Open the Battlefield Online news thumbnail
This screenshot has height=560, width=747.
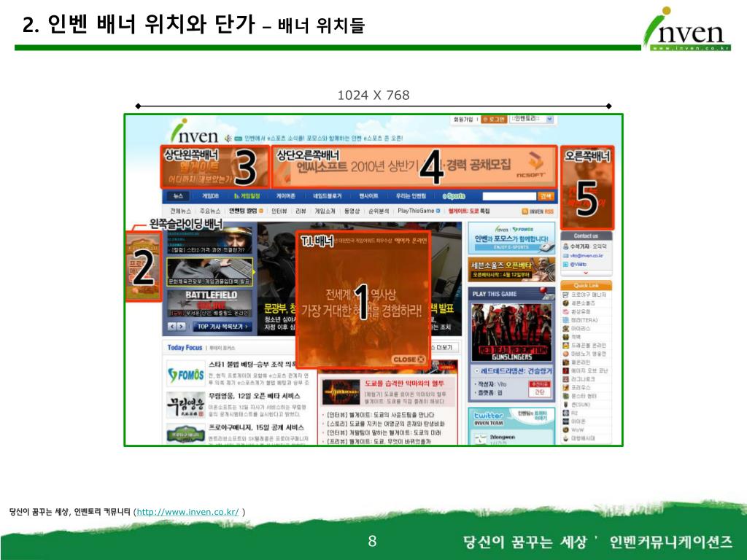pos(209,303)
